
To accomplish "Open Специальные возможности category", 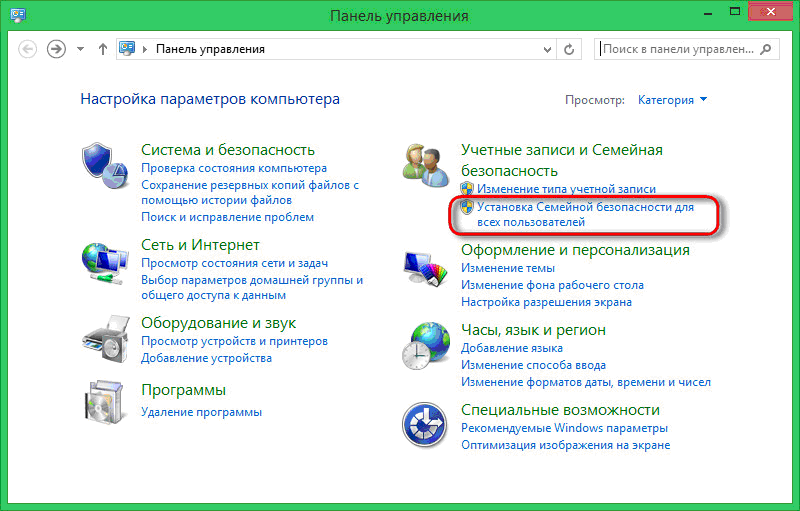I will [560, 410].
